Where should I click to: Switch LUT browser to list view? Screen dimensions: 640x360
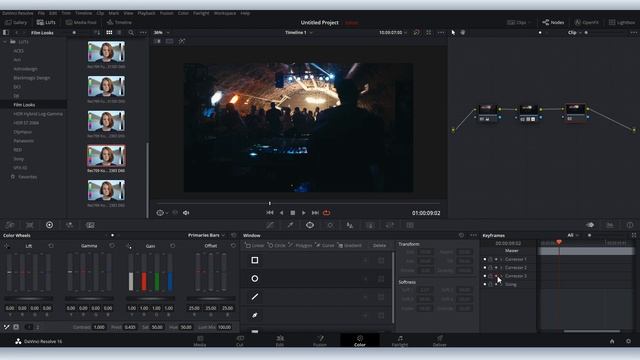[119, 32]
